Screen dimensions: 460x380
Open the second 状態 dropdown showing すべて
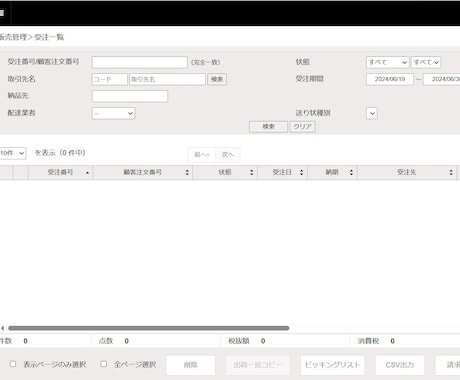pos(426,62)
